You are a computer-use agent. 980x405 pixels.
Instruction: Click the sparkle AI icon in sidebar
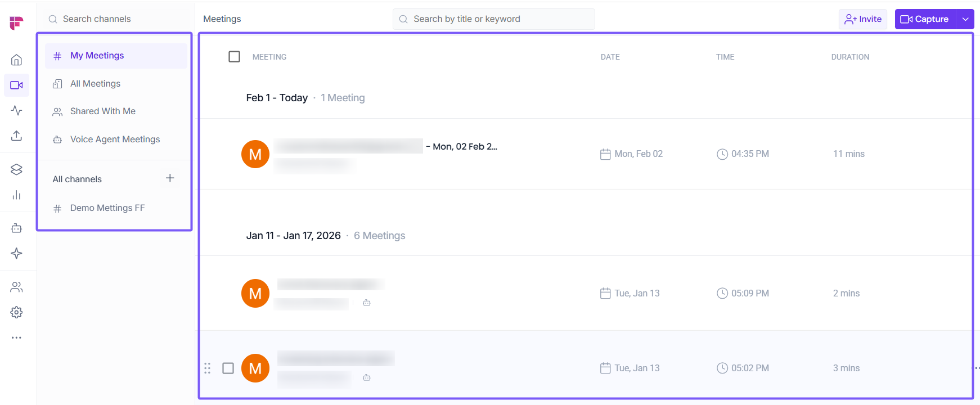(17, 253)
